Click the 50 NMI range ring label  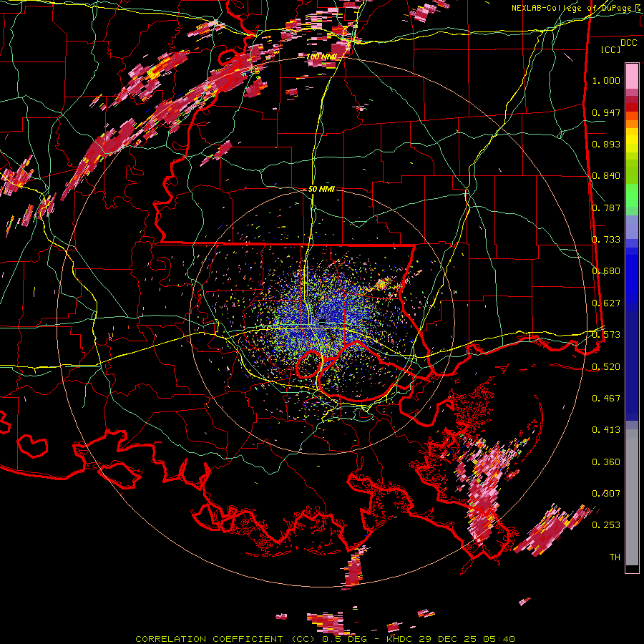(x=321, y=190)
